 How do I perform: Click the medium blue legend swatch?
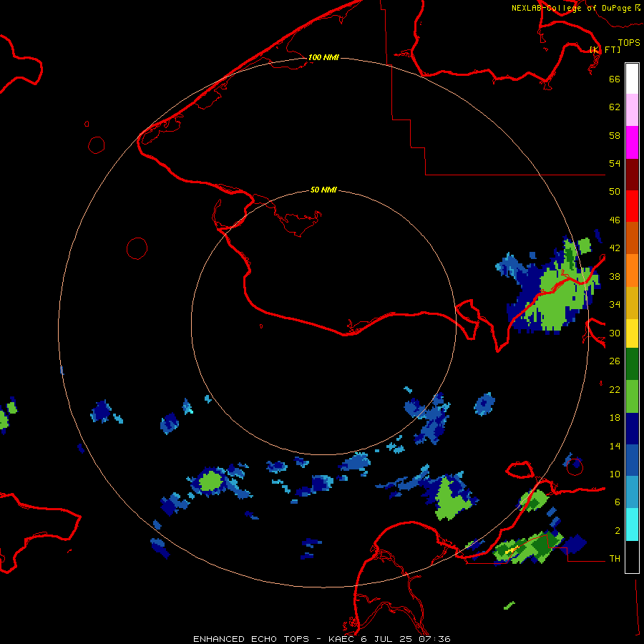(x=632, y=460)
